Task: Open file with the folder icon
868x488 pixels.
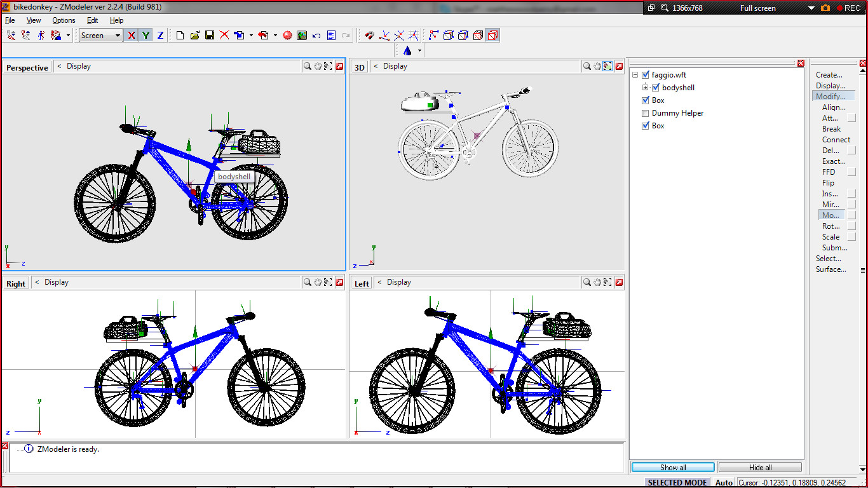Action: [x=195, y=36]
